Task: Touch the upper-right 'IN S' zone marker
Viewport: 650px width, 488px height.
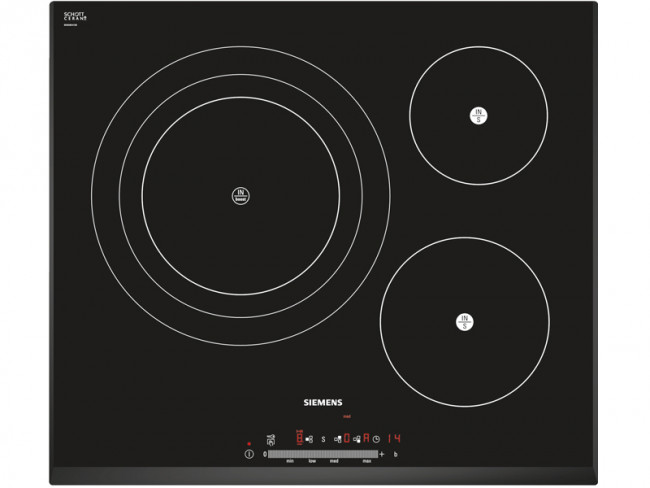Action: pyautogui.click(x=478, y=115)
